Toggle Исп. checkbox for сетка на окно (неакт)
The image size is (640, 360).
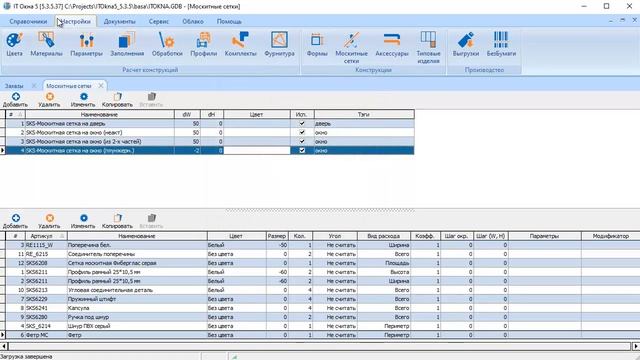pos(302,132)
